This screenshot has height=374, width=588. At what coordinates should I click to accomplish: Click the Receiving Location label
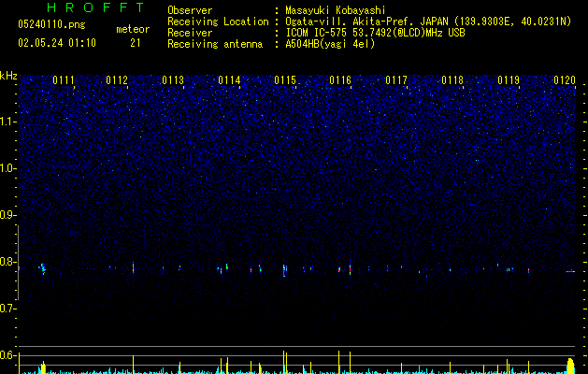pyautogui.click(x=218, y=22)
